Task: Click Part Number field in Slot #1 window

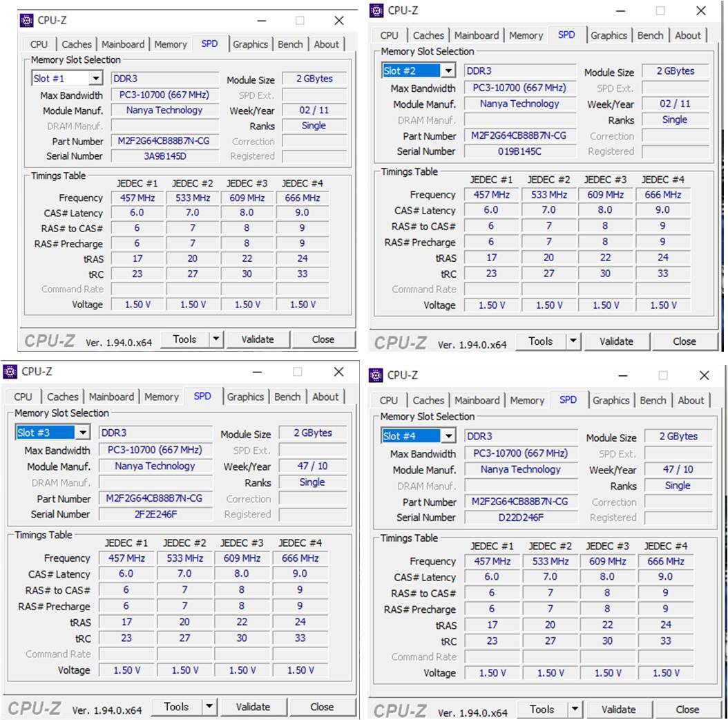Action: point(165,141)
